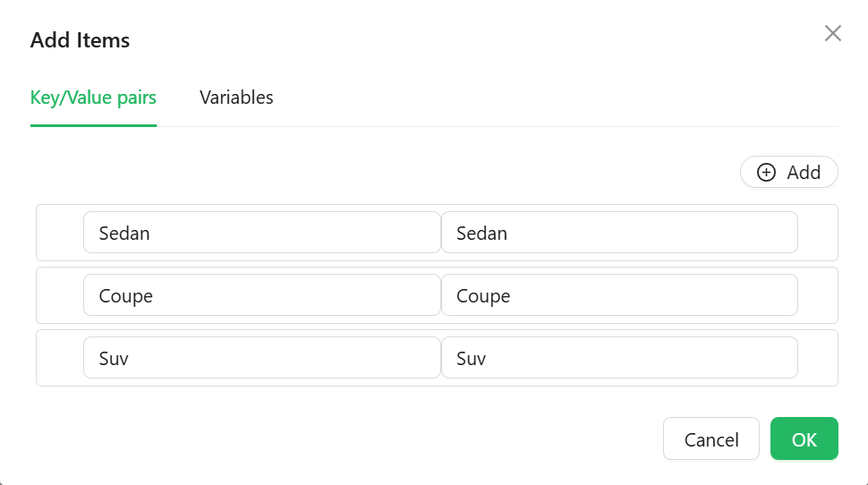
Task: Select the Suv key text box
Action: click(262, 358)
